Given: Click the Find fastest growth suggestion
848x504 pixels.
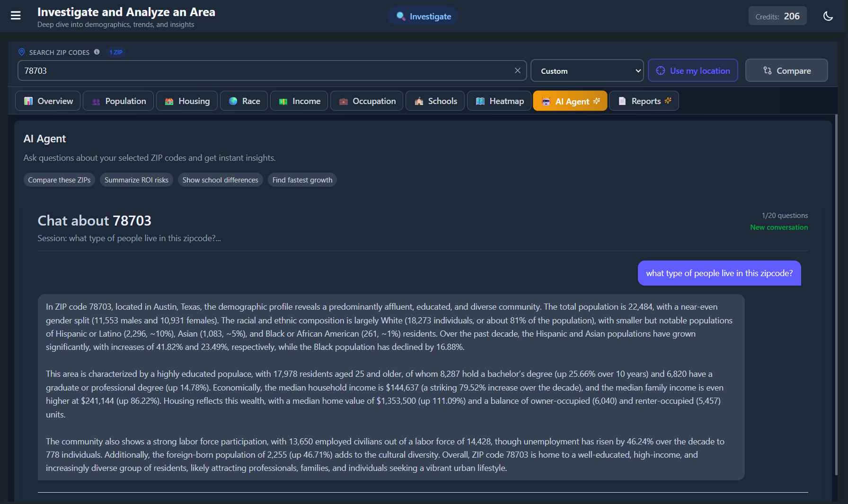Looking at the screenshot, I should [x=302, y=180].
